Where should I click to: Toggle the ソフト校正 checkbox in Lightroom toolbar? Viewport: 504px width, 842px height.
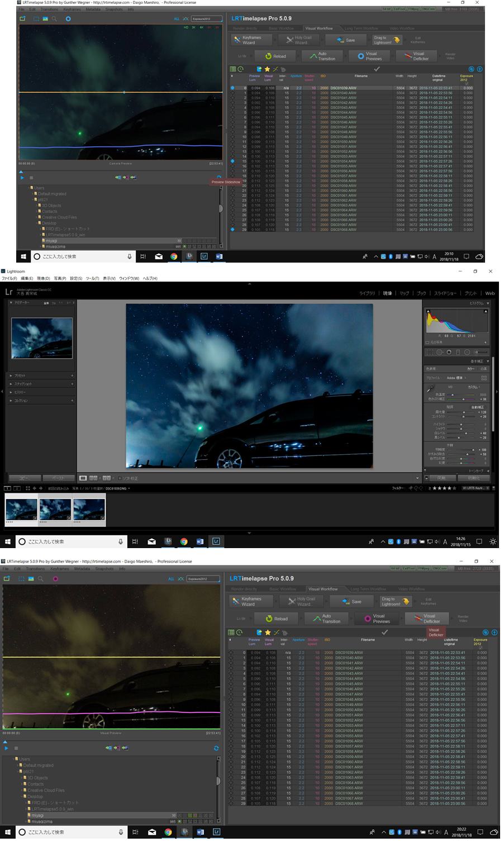(x=120, y=478)
